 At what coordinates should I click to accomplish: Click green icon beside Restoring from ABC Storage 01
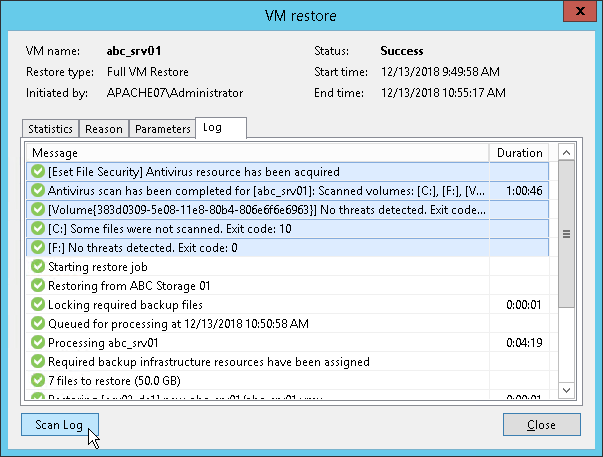38,286
